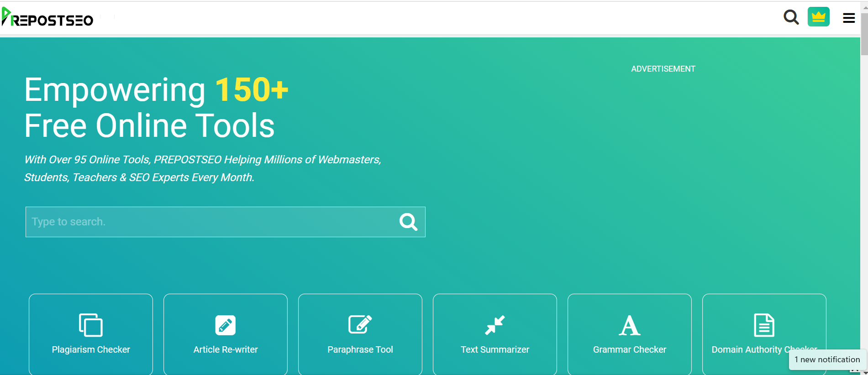Click the scrollbar down arrow
Viewport: 868px width, 375px height.
coord(864,372)
